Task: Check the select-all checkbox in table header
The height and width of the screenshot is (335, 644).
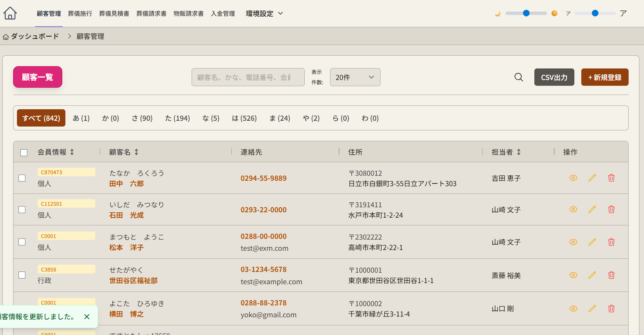Action: click(x=24, y=153)
